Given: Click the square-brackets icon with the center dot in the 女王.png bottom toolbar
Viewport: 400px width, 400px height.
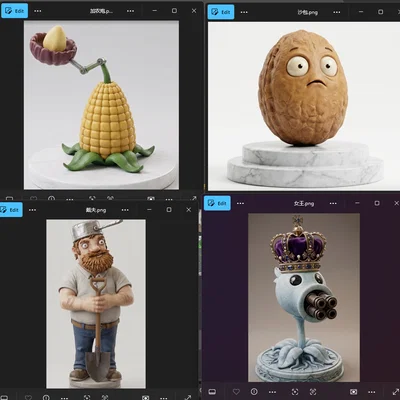Looking at the screenshot, I should [x=295, y=392].
